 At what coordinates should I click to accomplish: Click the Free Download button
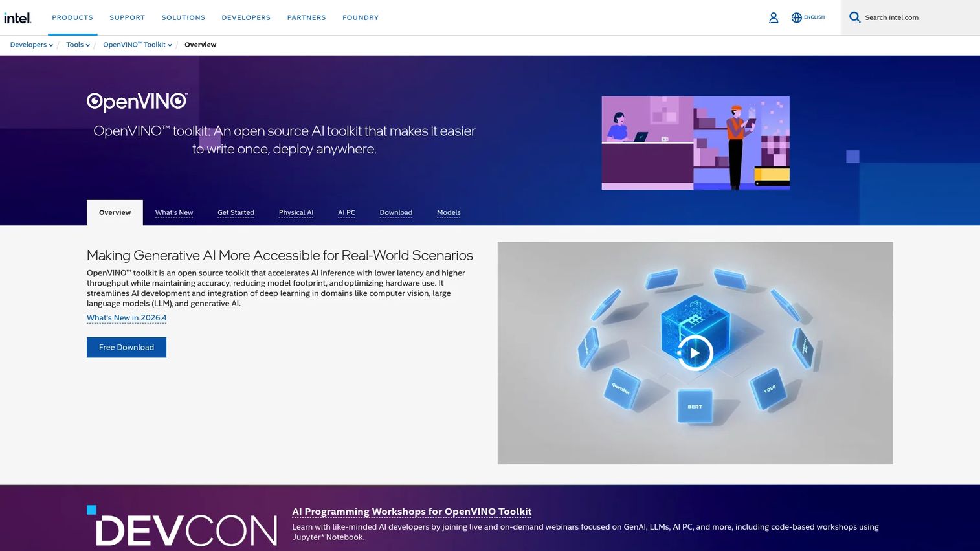point(126,347)
